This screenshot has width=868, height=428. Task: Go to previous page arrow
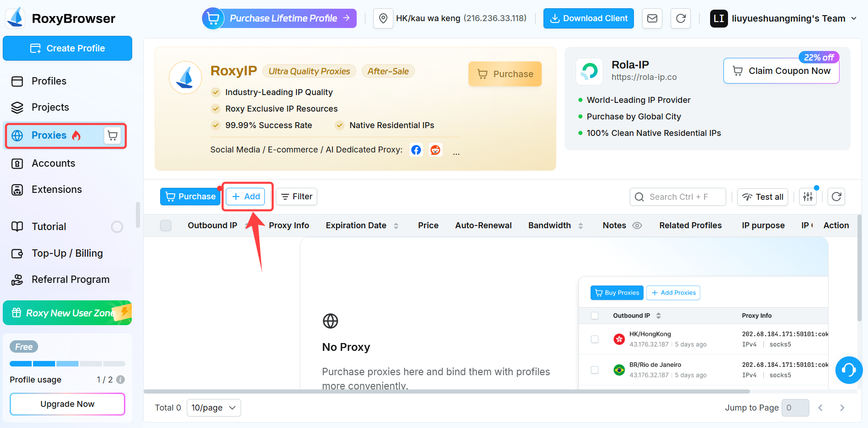click(820, 408)
